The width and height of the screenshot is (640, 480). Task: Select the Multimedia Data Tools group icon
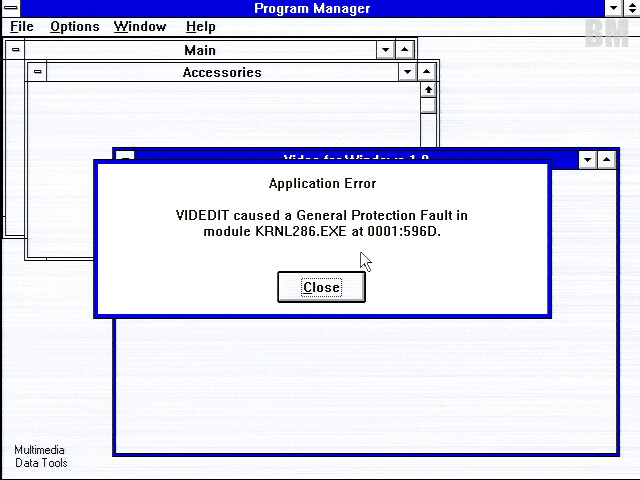pos(40,456)
